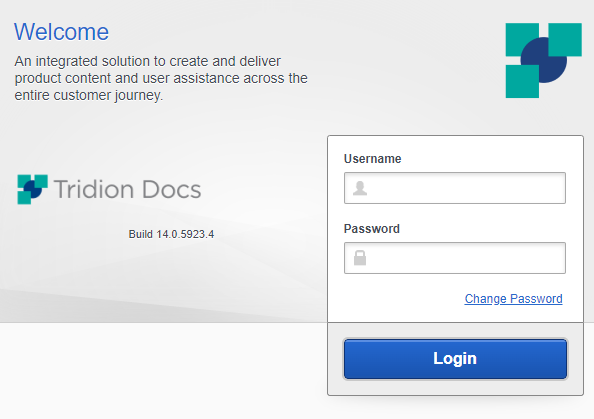The width and height of the screenshot is (594, 419).
Task: Click the Password input field
Action: pyautogui.click(x=455, y=258)
